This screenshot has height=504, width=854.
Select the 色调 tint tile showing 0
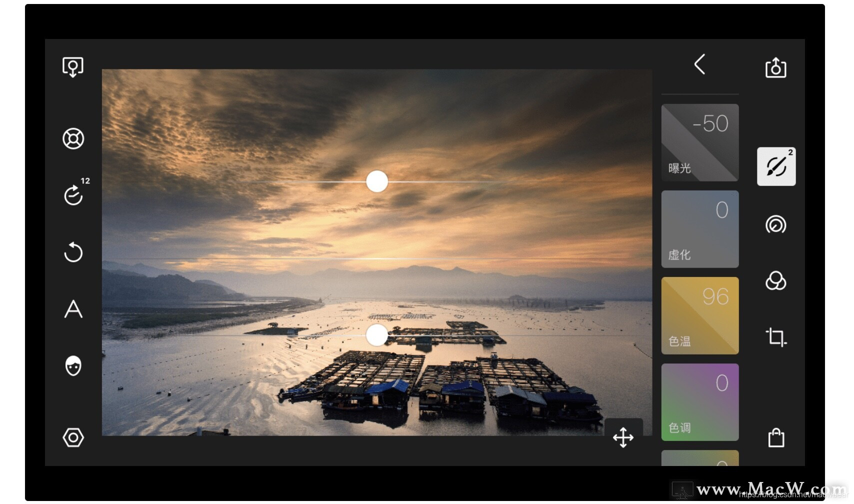coord(700,402)
